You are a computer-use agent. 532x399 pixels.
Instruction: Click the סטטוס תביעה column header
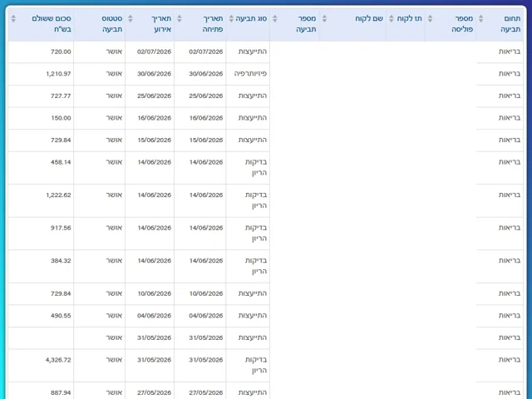(x=112, y=24)
